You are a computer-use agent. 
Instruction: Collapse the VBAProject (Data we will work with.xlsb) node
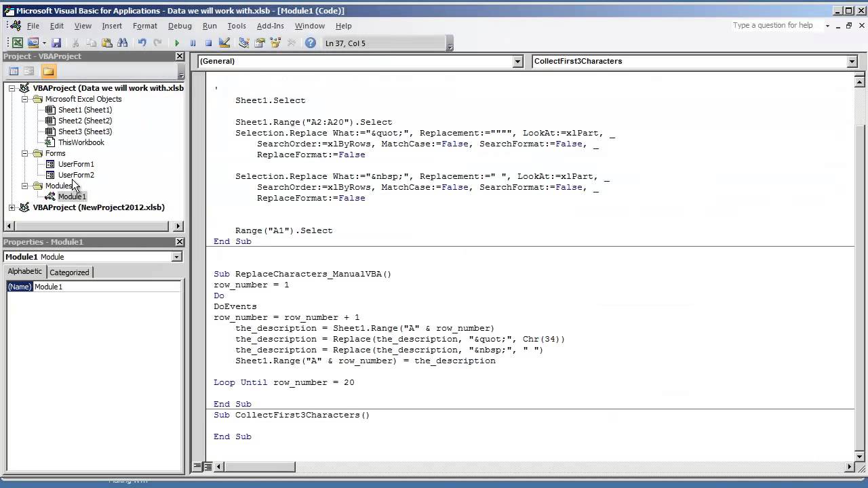tap(12, 88)
